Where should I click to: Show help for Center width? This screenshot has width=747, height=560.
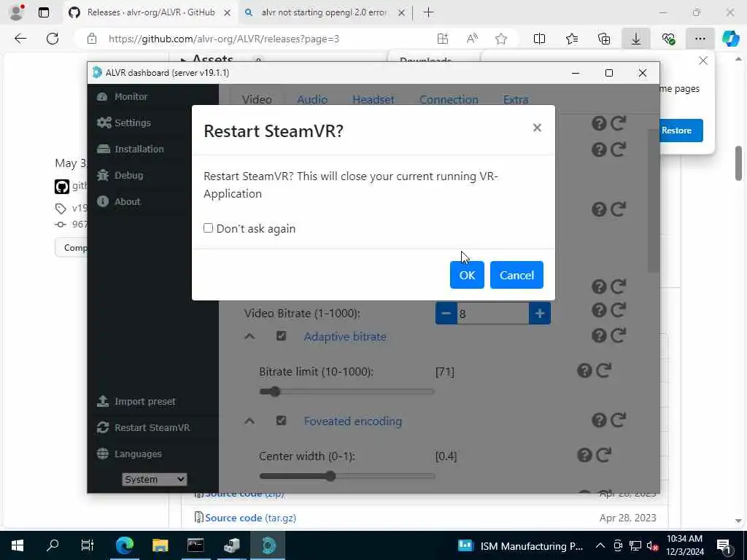coord(584,455)
